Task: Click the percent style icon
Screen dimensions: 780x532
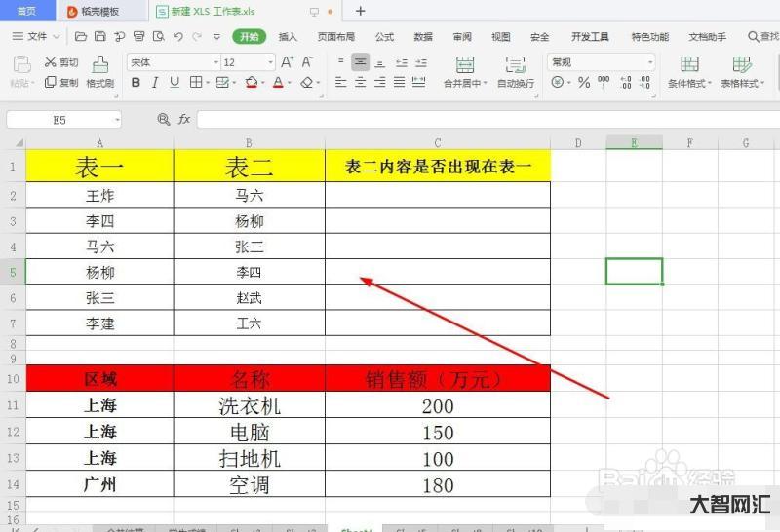Action: click(x=584, y=83)
